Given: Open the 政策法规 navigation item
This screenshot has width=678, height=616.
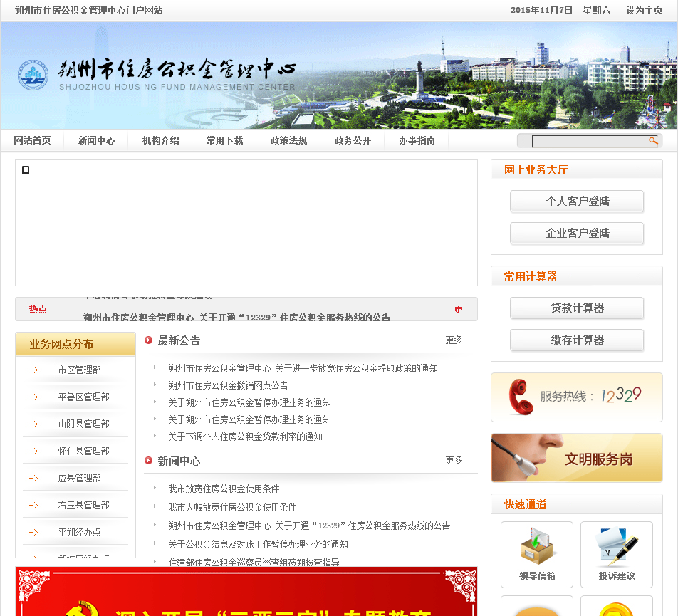Looking at the screenshot, I should (288, 140).
